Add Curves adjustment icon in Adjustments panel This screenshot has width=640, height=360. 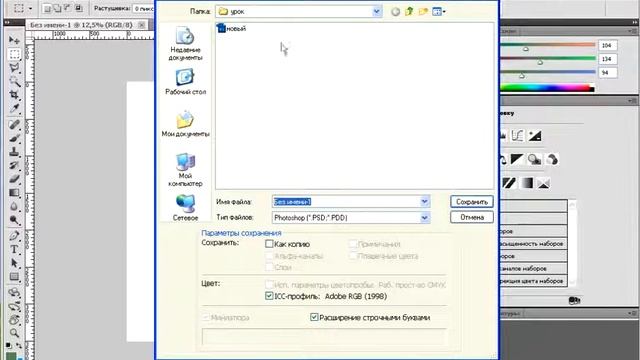517,136
